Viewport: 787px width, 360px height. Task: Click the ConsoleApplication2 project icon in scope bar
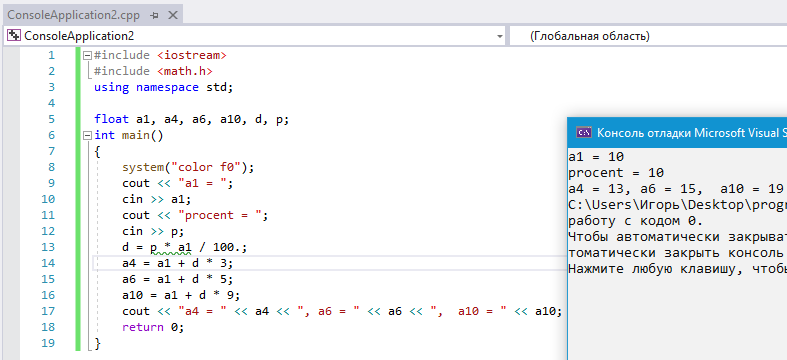pyautogui.click(x=14, y=36)
